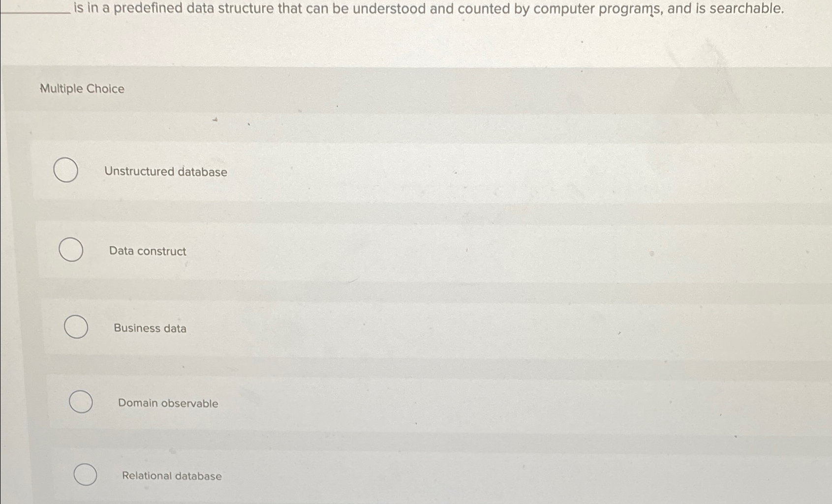Select the Relational database radio button

pyautogui.click(x=85, y=475)
